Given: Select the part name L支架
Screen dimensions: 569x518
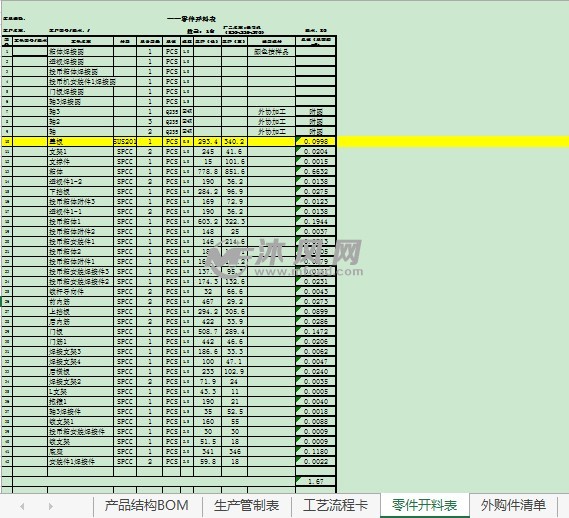Looking at the screenshot, I should tap(58, 392).
